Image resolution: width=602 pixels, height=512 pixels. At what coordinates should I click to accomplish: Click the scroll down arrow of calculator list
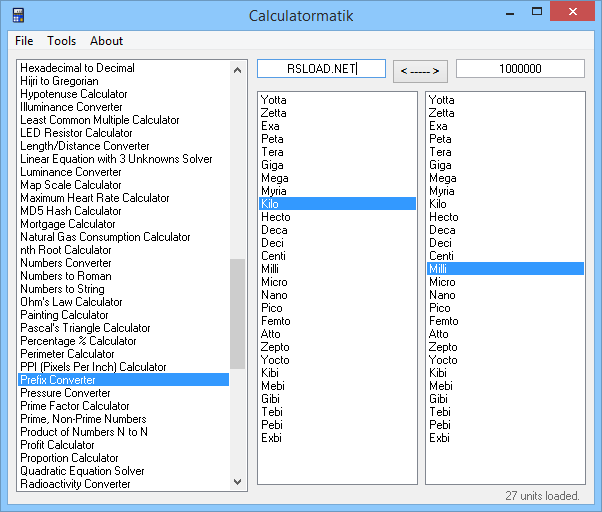pos(237,482)
